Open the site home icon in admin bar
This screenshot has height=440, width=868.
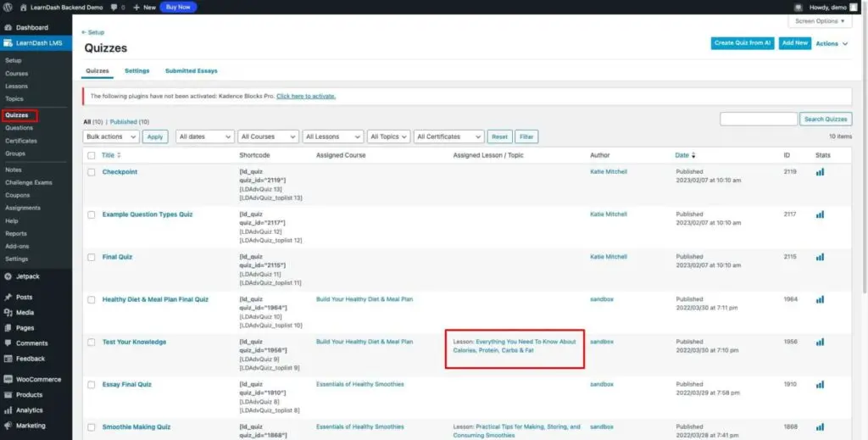click(23, 7)
